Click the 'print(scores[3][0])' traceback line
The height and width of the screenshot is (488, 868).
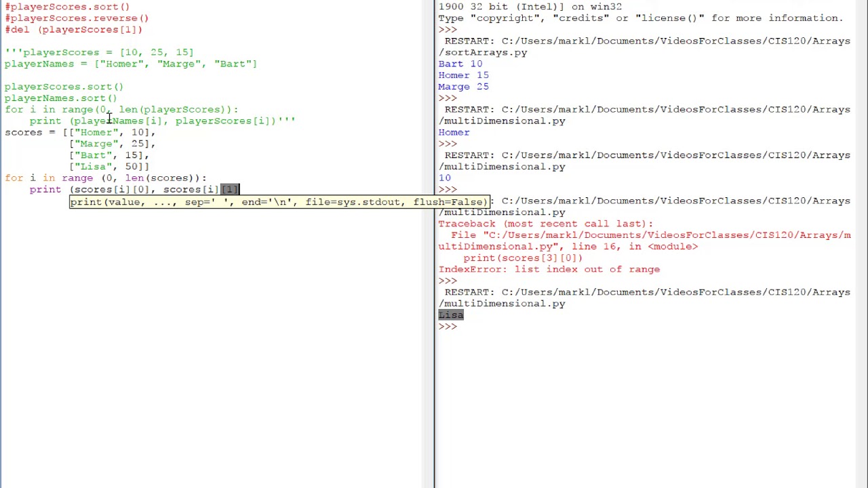[x=523, y=258]
